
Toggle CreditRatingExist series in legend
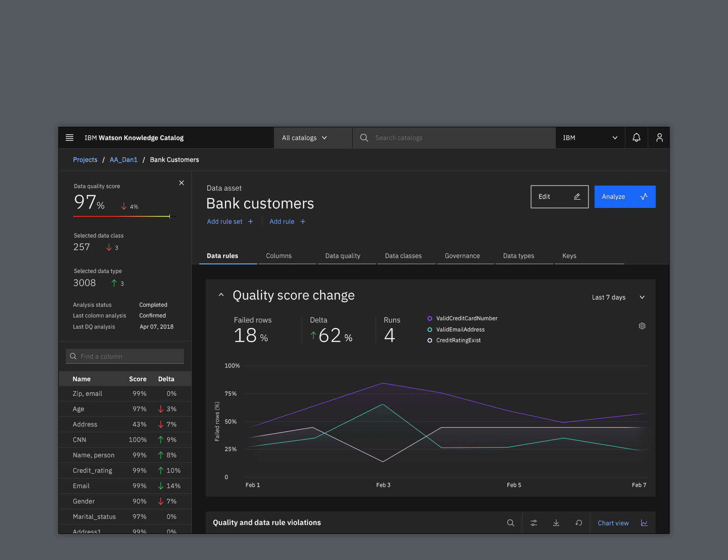[x=458, y=340]
